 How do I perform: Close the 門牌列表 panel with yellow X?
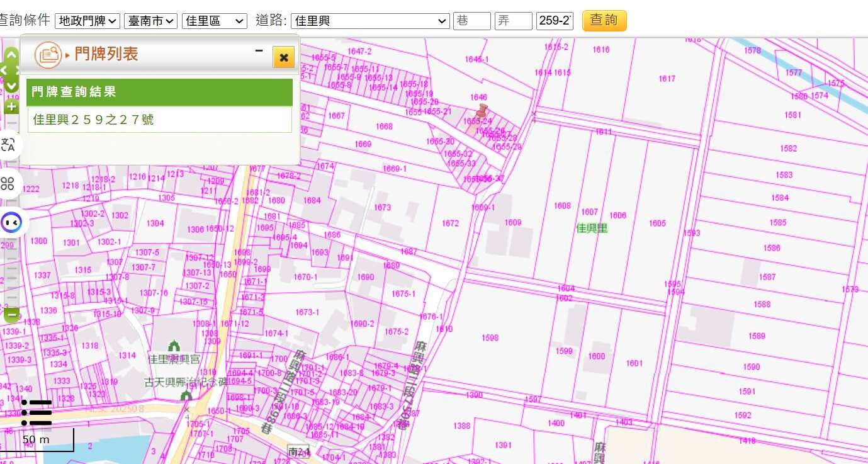click(x=283, y=57)
